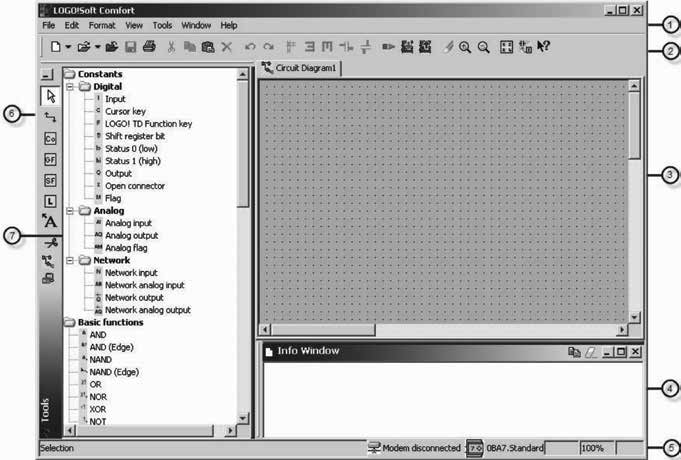
Task: Create a new circuit program
Action: pos(56,46)
